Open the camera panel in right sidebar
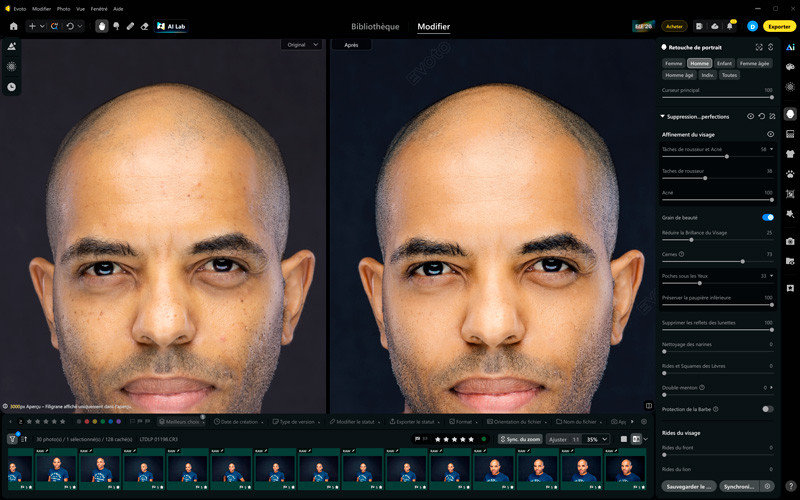The height and width of the screenshot is (500, 800). coord(790,241)
